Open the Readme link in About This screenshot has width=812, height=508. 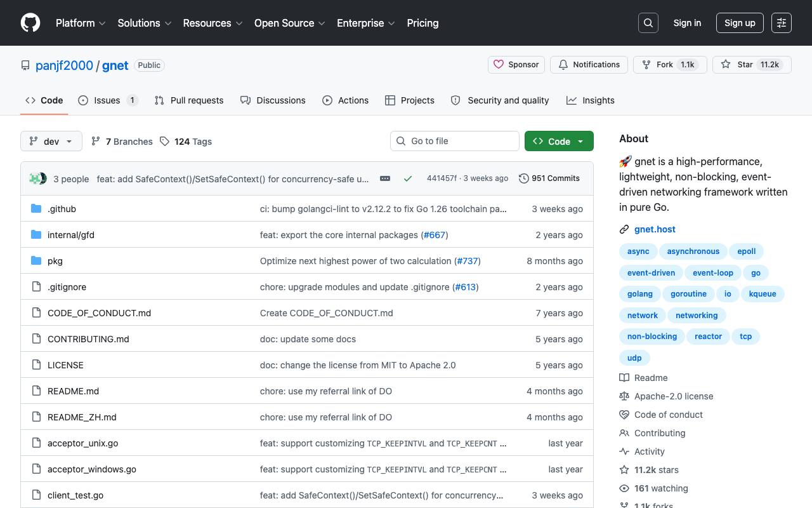point(643,378)
